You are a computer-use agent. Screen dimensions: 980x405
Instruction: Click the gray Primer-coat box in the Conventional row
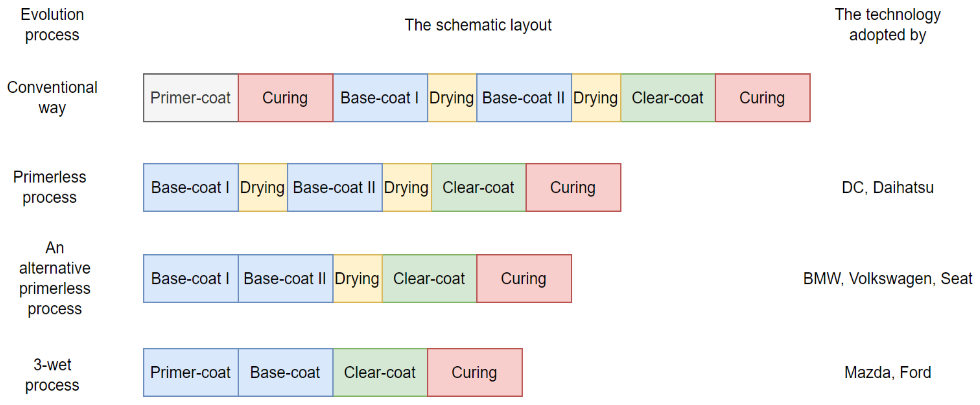tap(191, 98)
